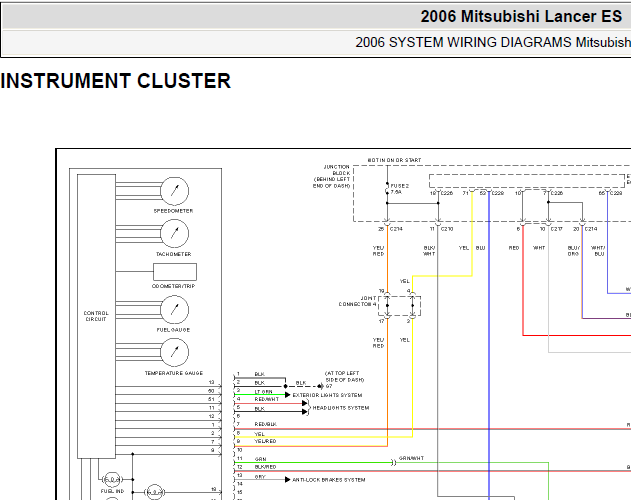631x500 pixels.
Task: Click the 'GRY' wire label at pin 13
Action: pyautogui.click(x=260, y=477)
